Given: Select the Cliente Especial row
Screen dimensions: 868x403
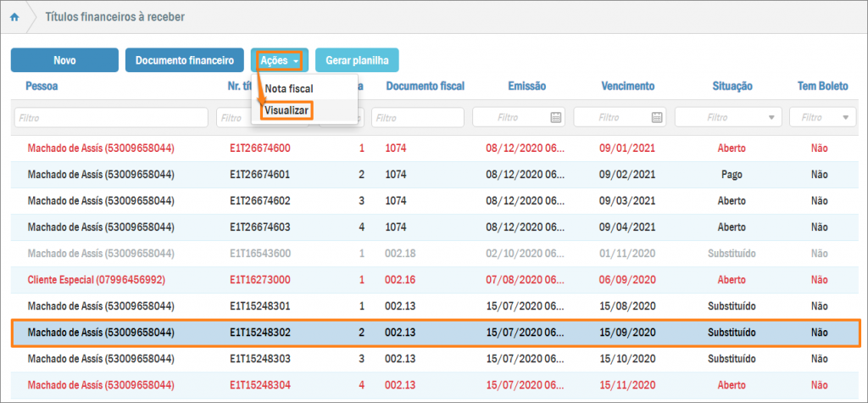Looking at the screenshot, I should tap(96, 279).
